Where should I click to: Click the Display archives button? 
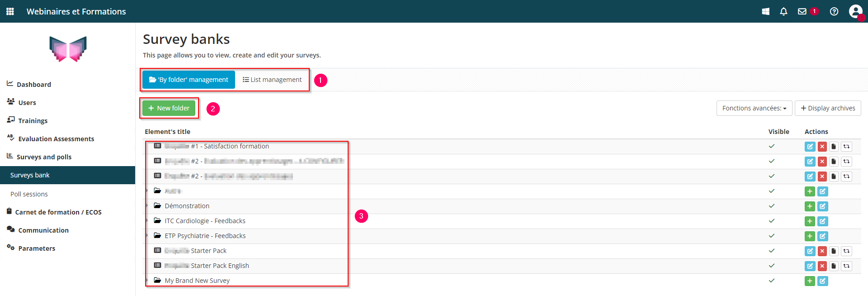[828, 108]
